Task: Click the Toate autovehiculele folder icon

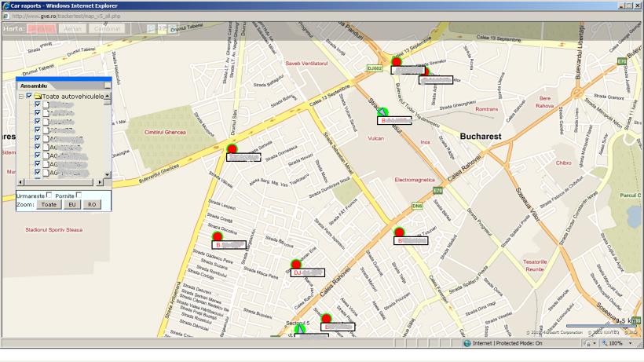Action: coord(37,96)
